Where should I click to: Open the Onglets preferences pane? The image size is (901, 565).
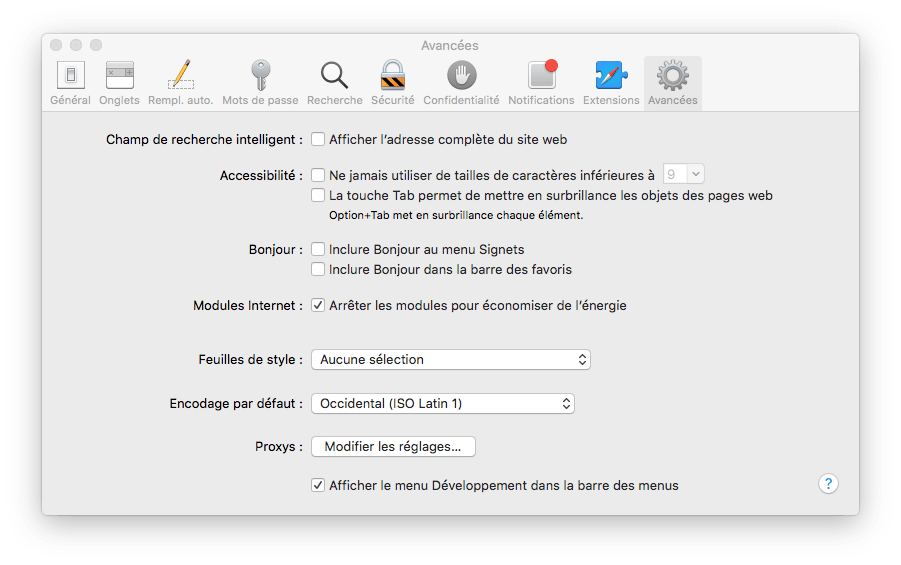click(x=119, y=83)
